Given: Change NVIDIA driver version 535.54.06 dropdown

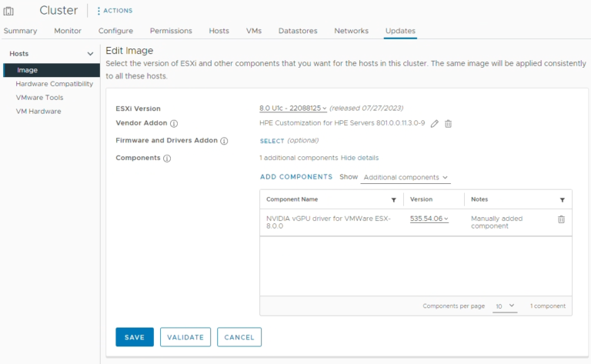Looking at the screenshot, I should tap(429, 219).
